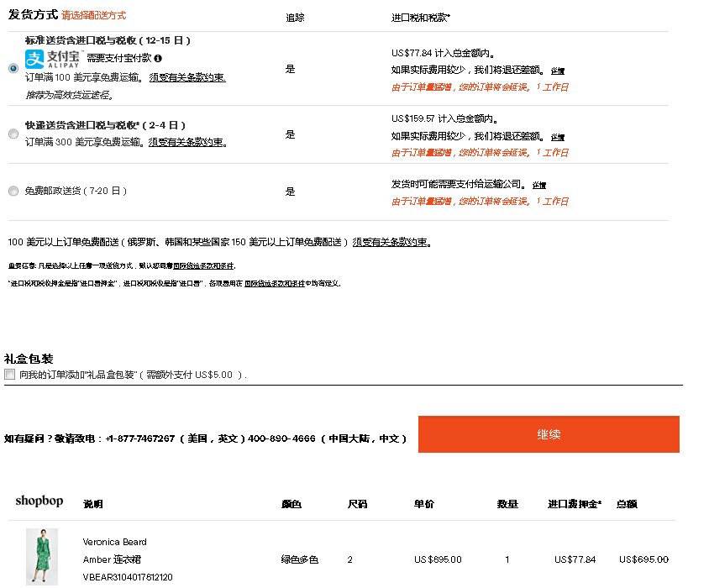Open details link beside 发货时可能需要支付给运输公司
The height and width of the screenshot is (588, 709).
(x=539, y=185)
